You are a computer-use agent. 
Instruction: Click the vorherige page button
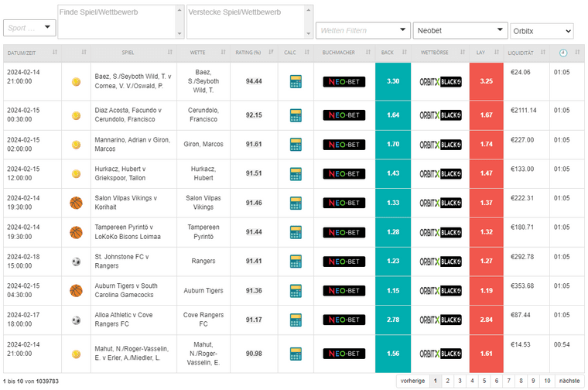click(x=412, y=381)
